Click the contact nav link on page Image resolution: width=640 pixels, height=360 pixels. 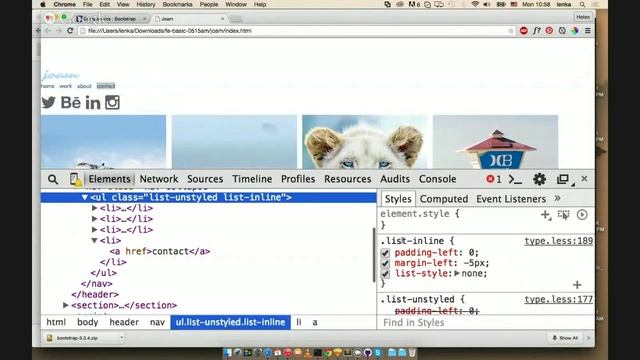tap(106, 86)
